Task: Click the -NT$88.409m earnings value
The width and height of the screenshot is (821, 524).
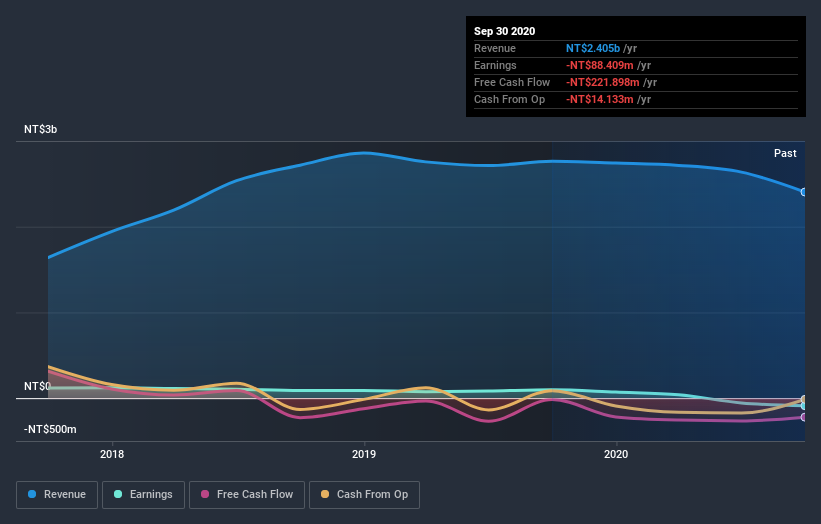Action: [x=600, y=65]
